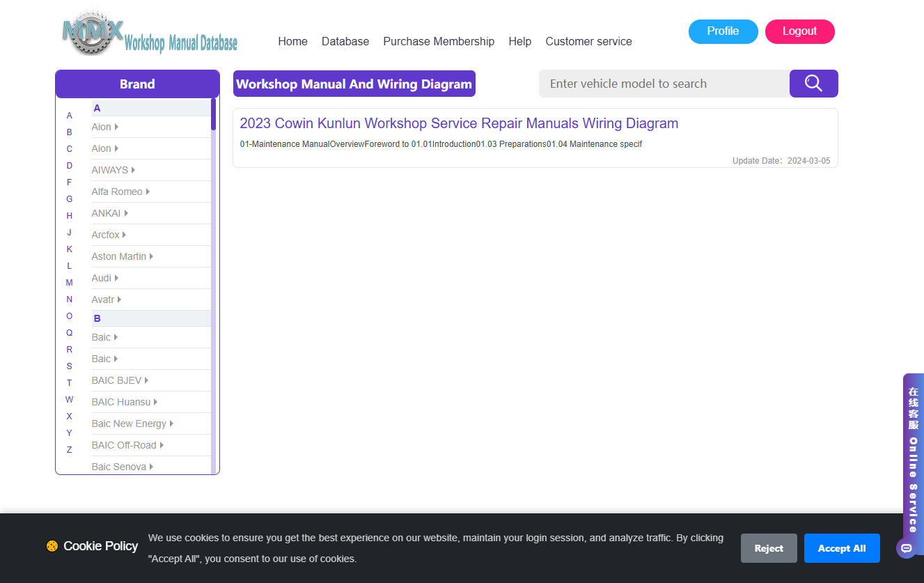The height and width of the screenshot is (583, 924).
Task: Accept All cookies
Action: click(x=842, y=548)
